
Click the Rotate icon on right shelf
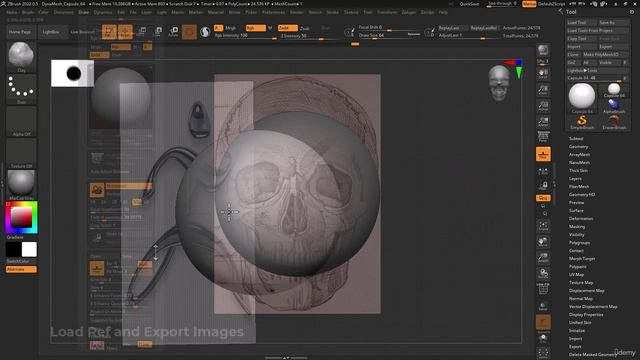point(543,274)
